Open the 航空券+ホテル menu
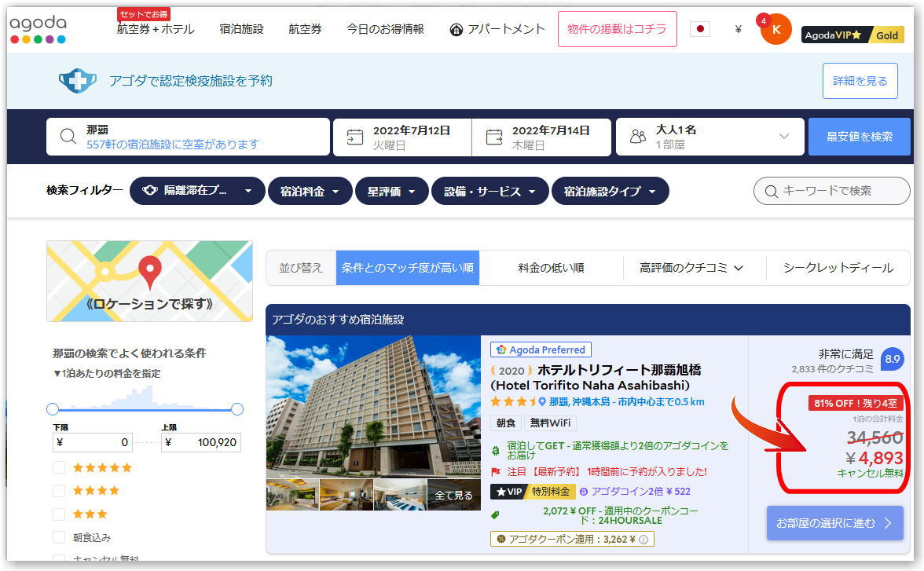Viewport: 924px width, 571px height. click(x=156, y=29)
